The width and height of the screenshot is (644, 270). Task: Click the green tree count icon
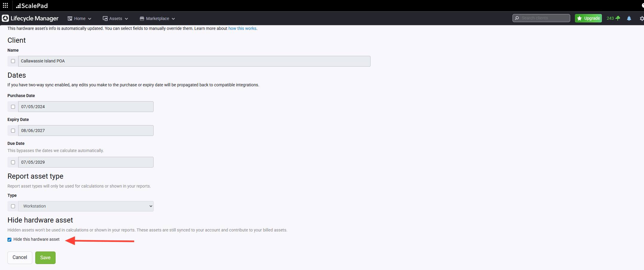point(618,18)
